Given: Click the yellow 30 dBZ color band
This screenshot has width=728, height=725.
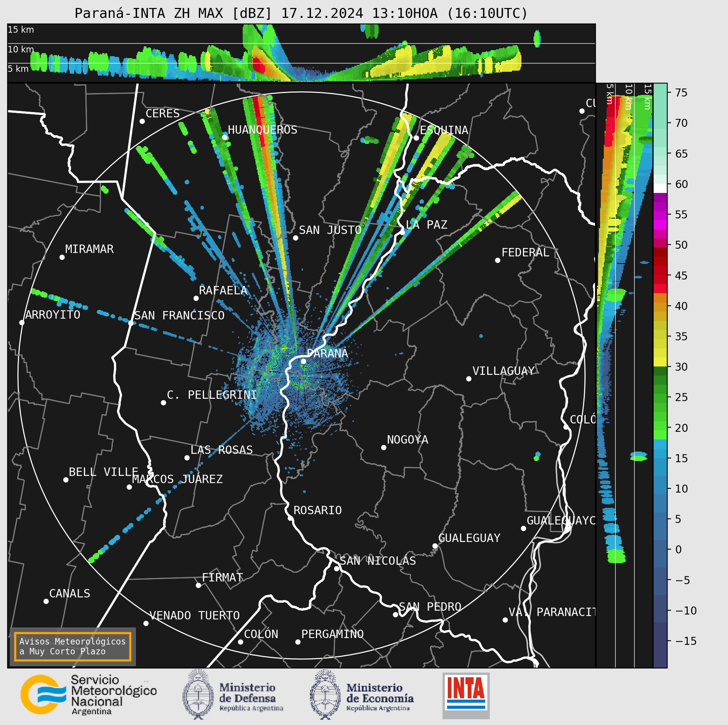Looking at the screenshot, I should click(660, 362).
